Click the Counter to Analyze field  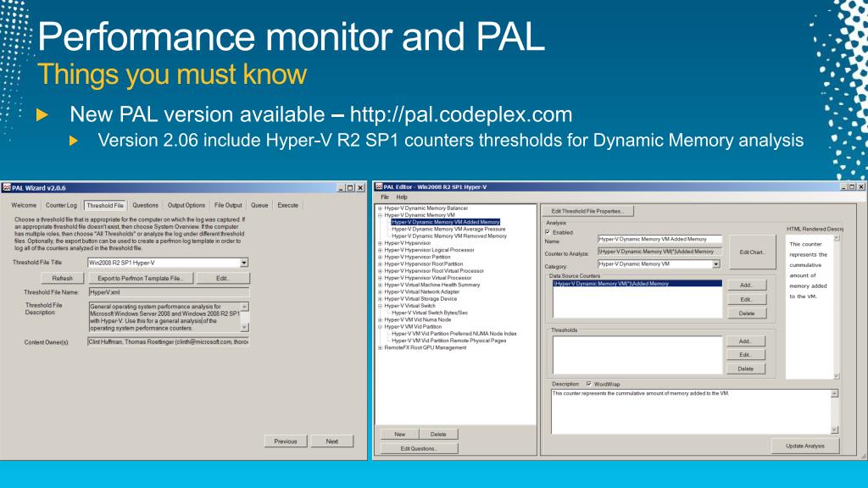point(659,252)
